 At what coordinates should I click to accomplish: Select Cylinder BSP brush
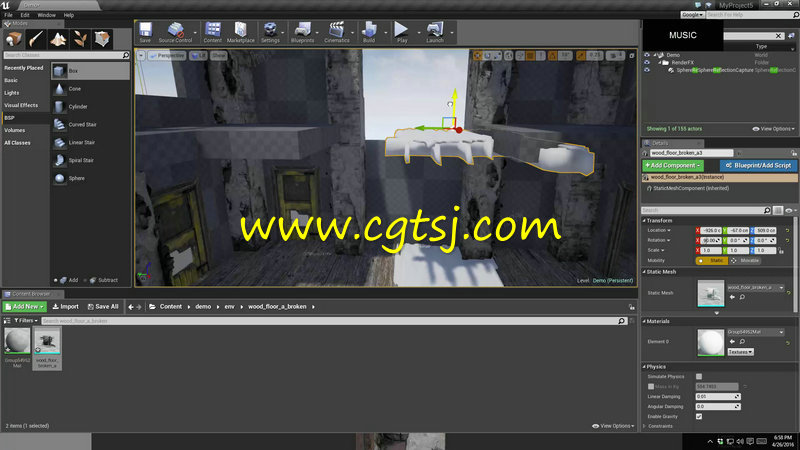90,107
